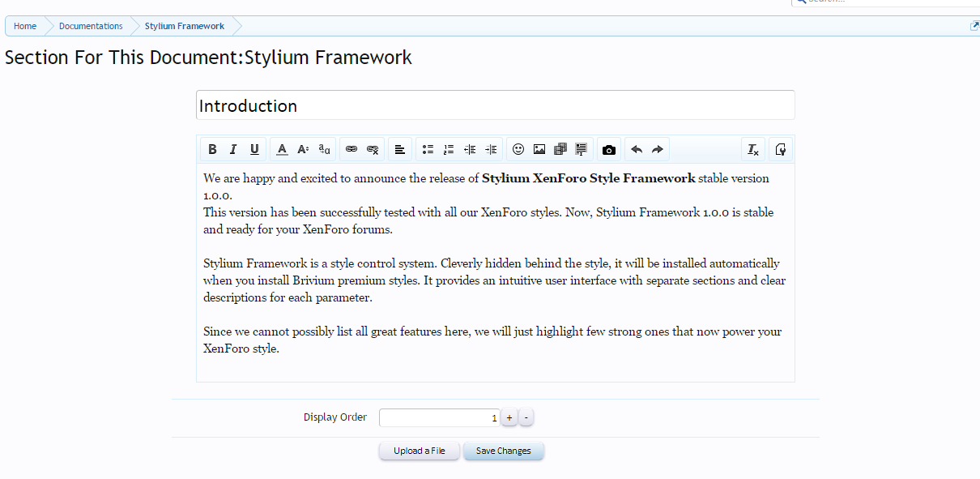Remove formatting with the Tx icon

click(753, 149)
